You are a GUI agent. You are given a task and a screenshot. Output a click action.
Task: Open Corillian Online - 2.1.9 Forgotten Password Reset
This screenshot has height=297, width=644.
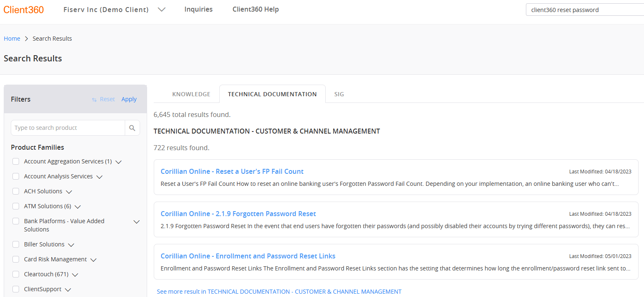pyautogui.click(x=238, y=214)
